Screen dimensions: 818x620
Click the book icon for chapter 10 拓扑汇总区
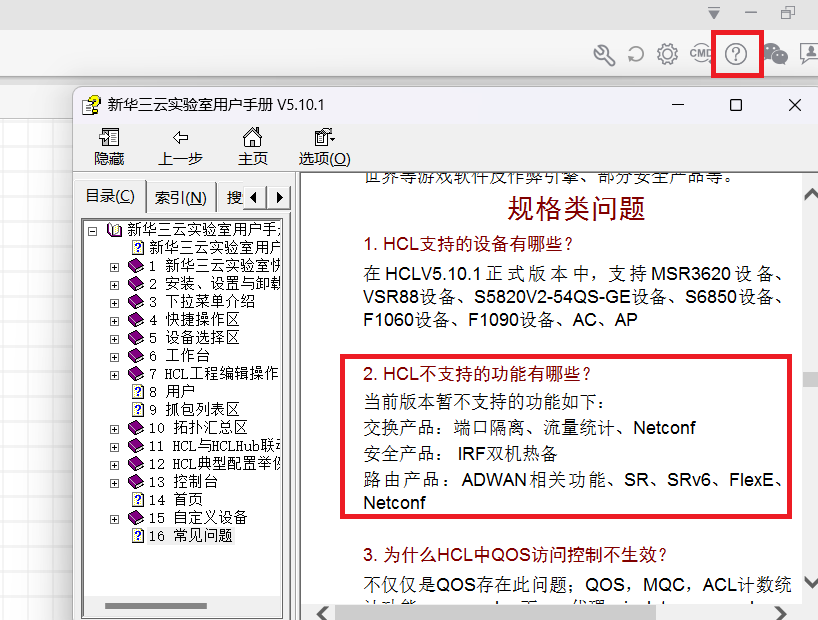pos(136,427)
